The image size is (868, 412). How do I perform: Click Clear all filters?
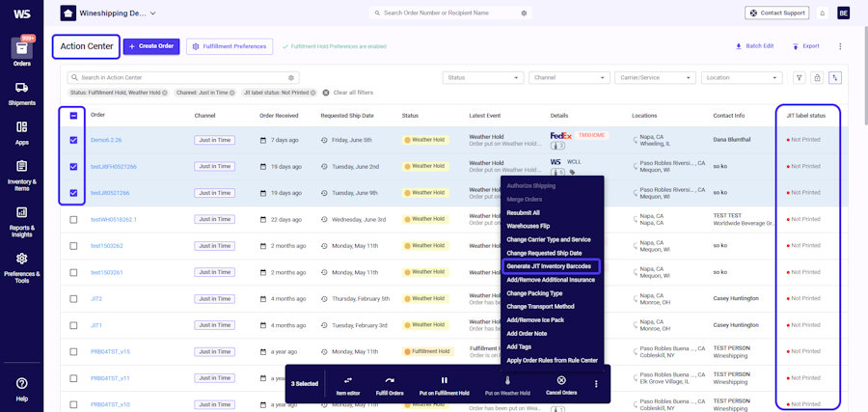coord(348,93)
